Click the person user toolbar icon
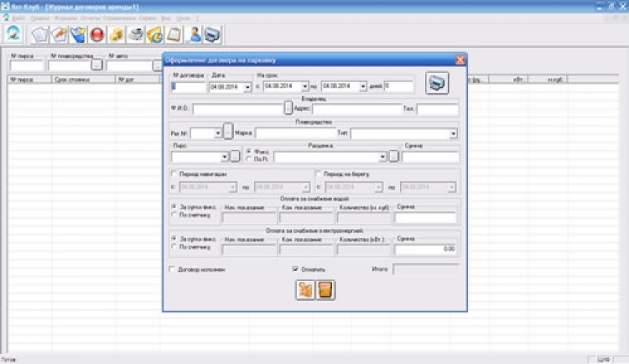Viewport: 629px width, 364px height. pyautogui.click(x=195, y=34)
